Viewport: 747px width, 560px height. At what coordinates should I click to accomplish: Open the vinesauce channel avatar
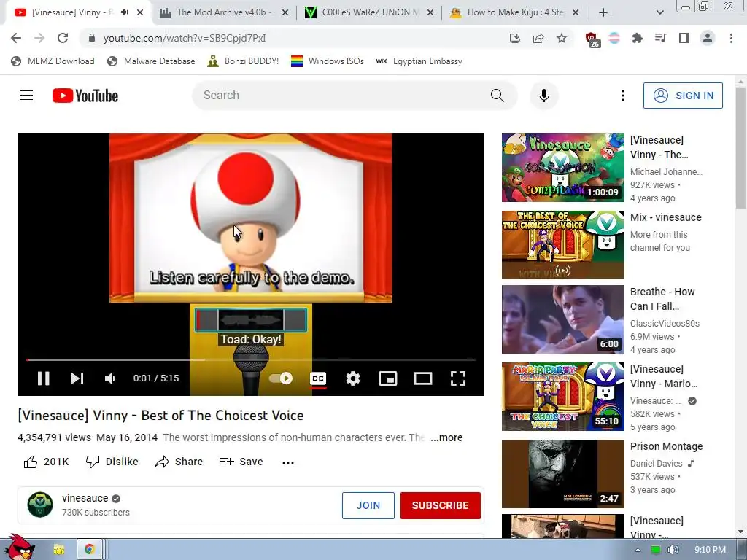point(40,505)
